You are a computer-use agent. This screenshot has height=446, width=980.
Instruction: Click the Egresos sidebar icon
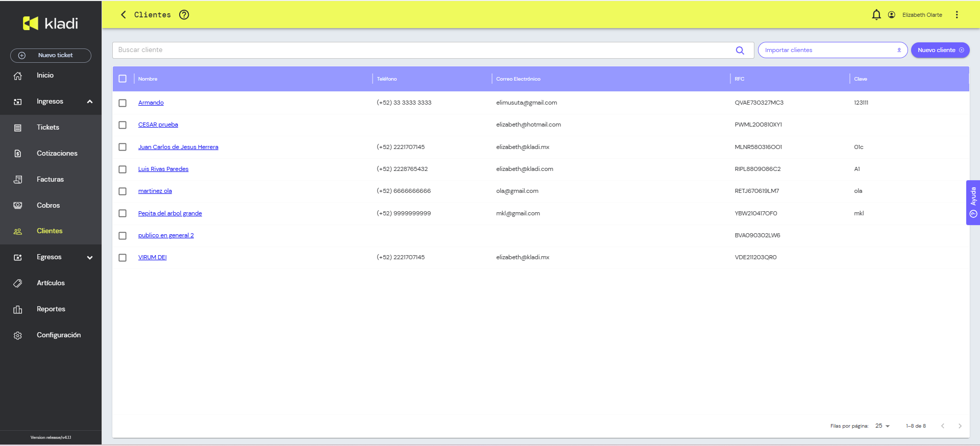point(18,257)
